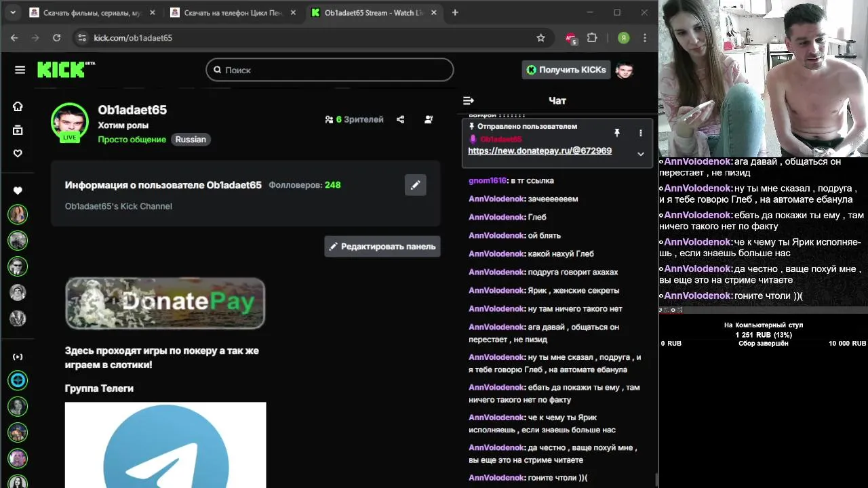Close the 'Скачать на телефон' tab
The height and width of the screenshot is (488, 868).
[293, 12]
